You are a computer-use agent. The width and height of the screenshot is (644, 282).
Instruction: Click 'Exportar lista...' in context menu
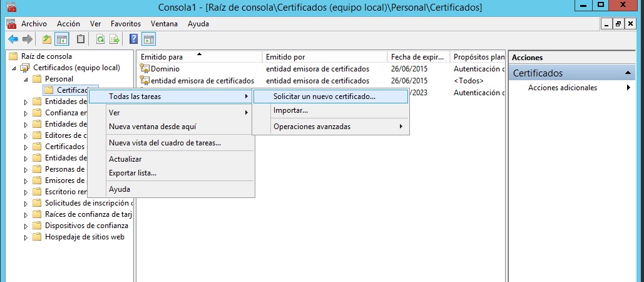coord(133,173)
